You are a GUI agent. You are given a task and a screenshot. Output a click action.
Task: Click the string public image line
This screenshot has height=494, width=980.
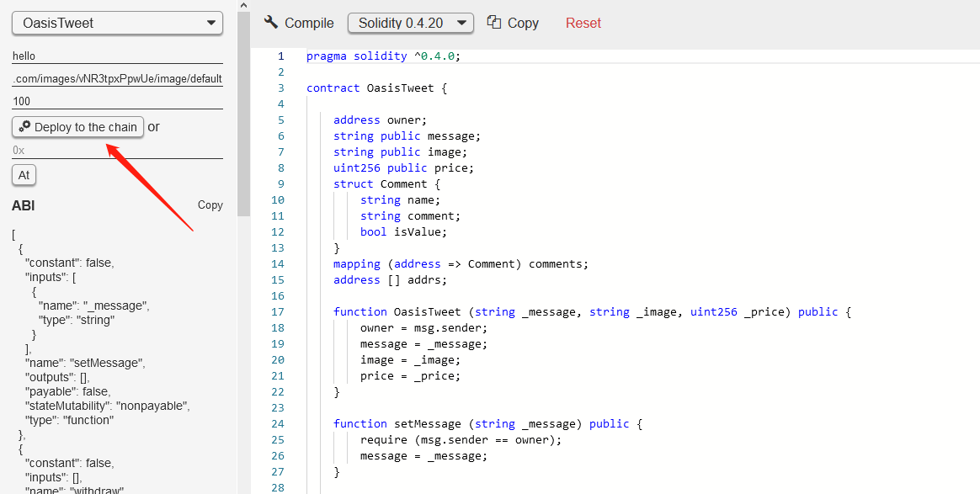coord(400,151)
